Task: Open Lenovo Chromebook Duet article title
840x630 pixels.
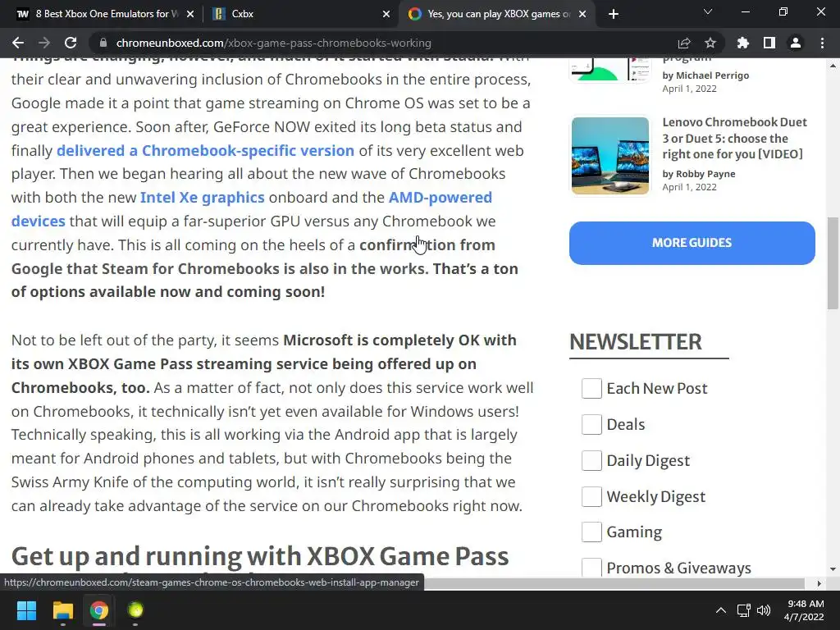Action: point(734,138)
